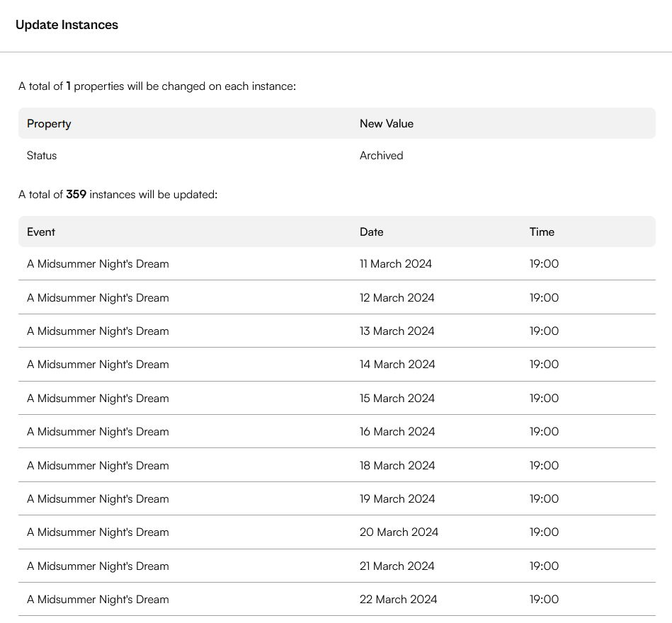Click the Event column header
Viewport: 672px width, 623px height.
click(41, 232)
